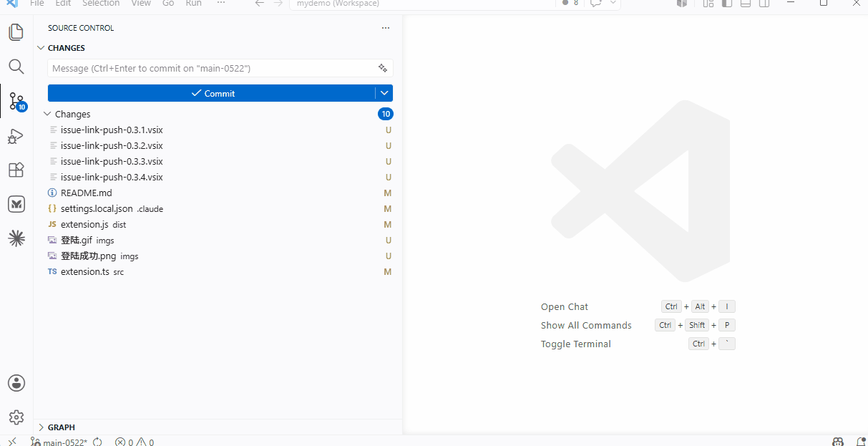Open the chat dropdown chevron in title bar
This screenshot has width=868, height=446.
pyautogui.click(x=613, y=4)
